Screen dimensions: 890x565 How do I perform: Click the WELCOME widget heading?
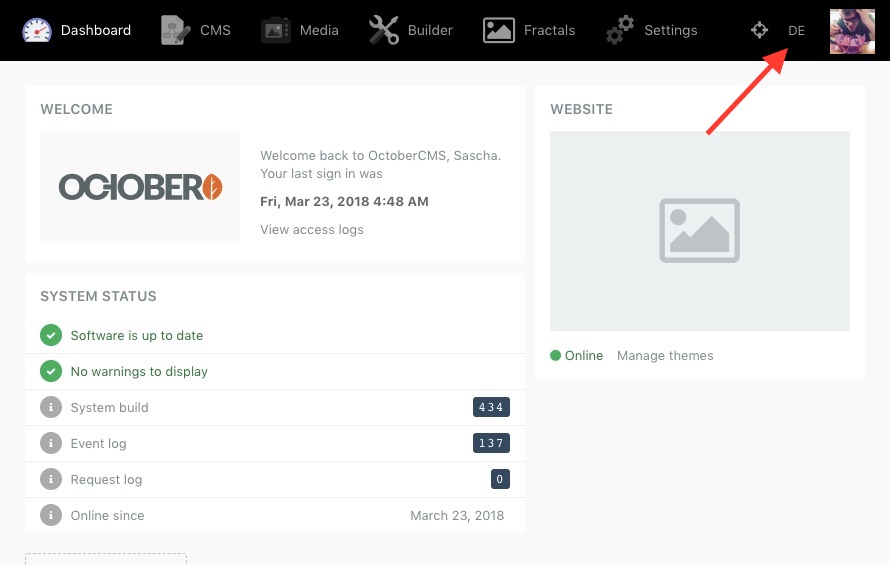(77, 109)
